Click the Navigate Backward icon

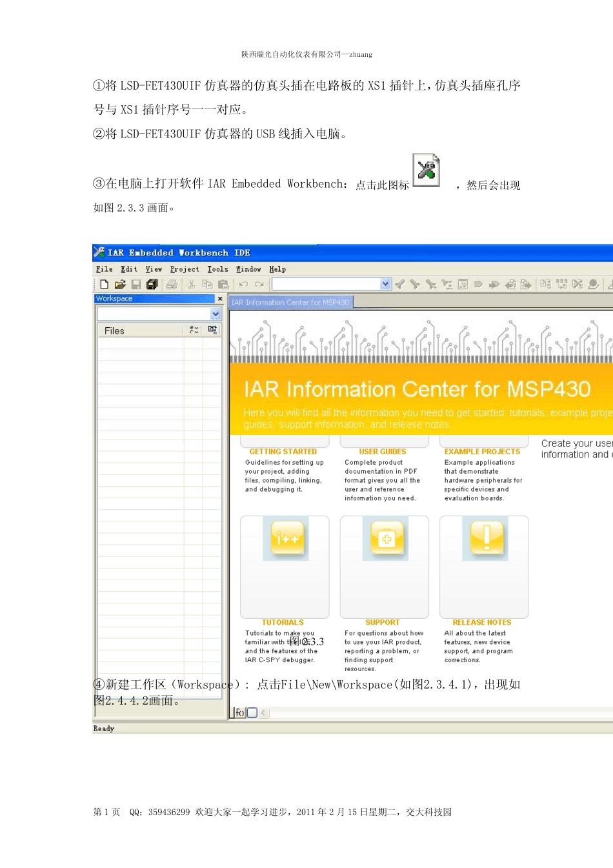coord(510,285)
